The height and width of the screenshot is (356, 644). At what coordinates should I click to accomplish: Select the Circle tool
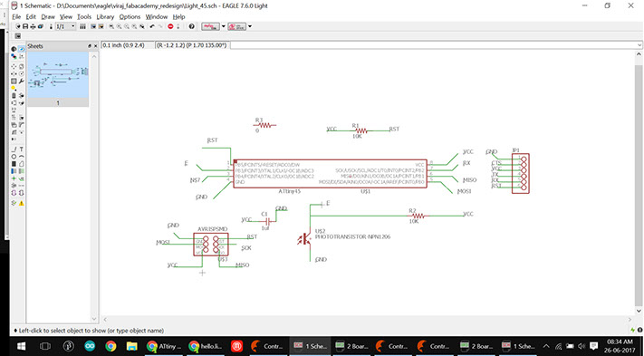pos(14,157)
